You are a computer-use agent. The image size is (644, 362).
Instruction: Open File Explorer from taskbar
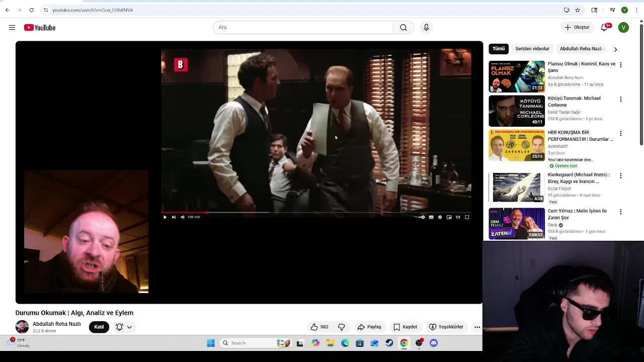330,343
